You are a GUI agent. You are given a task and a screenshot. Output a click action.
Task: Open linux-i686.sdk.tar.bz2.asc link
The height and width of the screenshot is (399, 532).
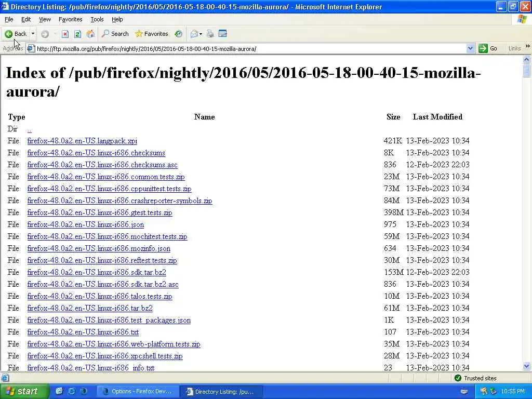[x=103, y=284]
